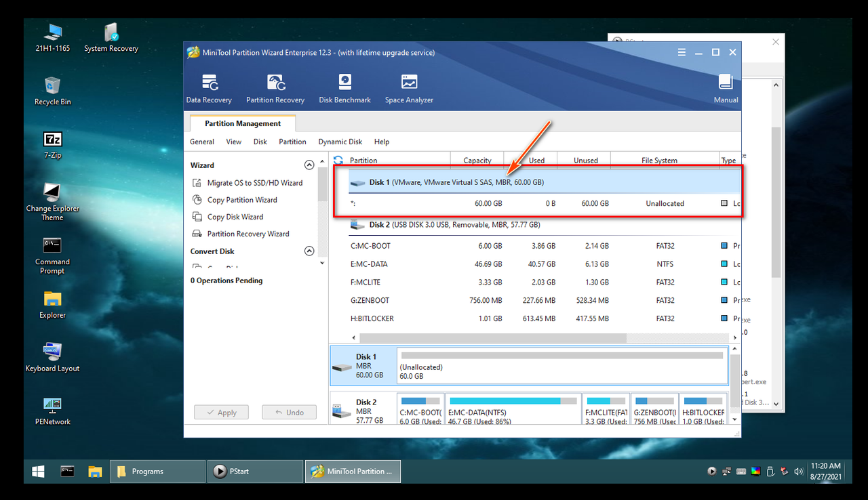The height and width of the screenshot is (500, 868).
Task: Click the Unused column header
Action: click(585, 161)
